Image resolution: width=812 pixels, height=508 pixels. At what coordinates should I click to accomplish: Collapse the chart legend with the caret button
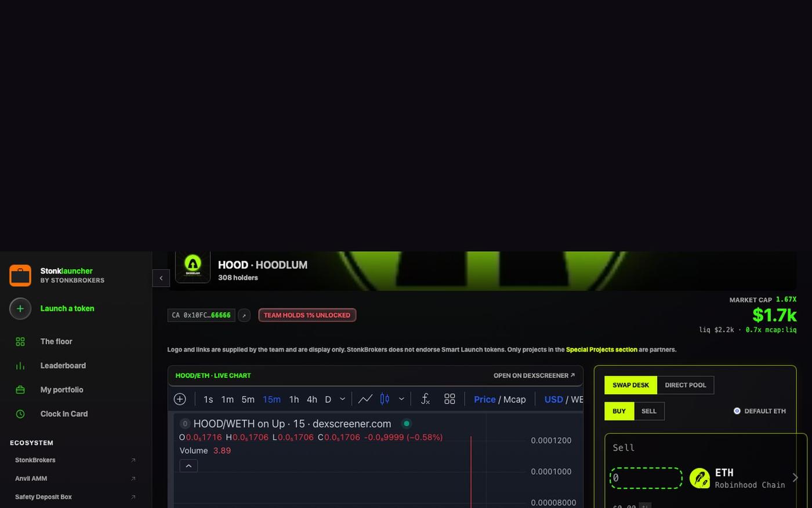click(188, 466)
